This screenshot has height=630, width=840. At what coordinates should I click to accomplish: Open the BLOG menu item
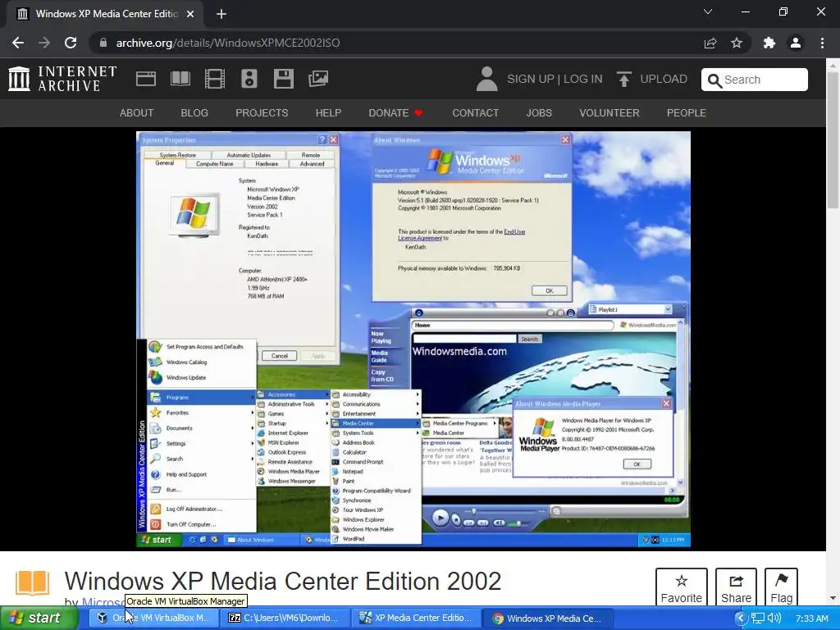tap(194, 113)
